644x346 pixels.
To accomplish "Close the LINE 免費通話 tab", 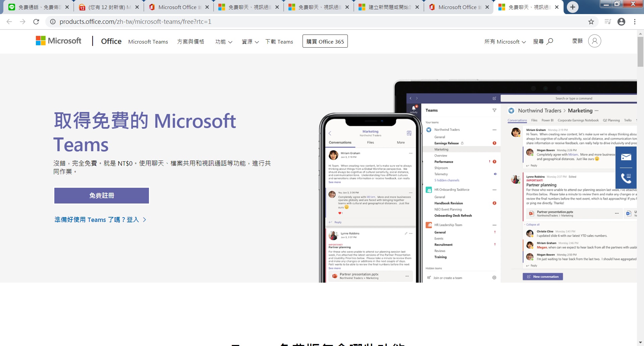I will click(67, 7).
